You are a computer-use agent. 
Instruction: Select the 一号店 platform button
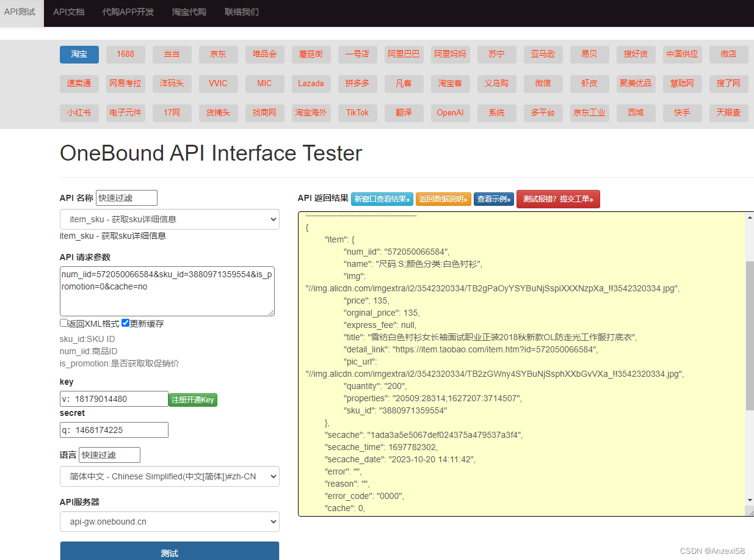click(358, 54)
